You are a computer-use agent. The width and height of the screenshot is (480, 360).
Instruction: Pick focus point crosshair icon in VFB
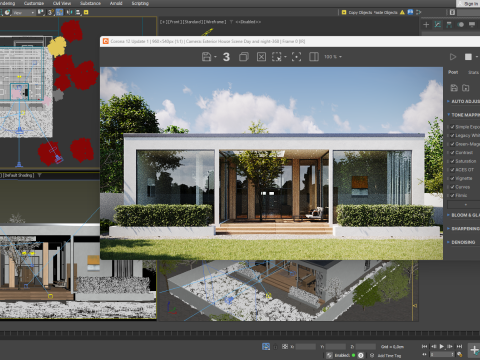(296, 57)
